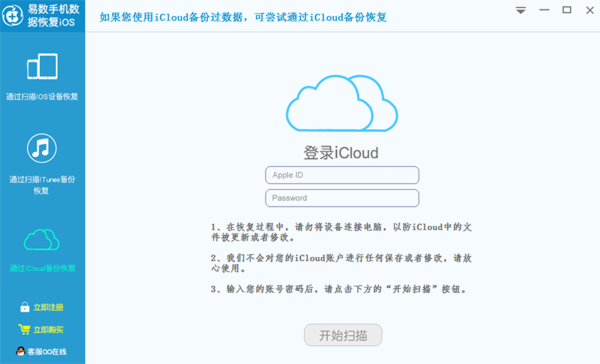Click the lock icon beside 立即注册
The height and width of the screenshot is (364, 600).
(24, 307)
